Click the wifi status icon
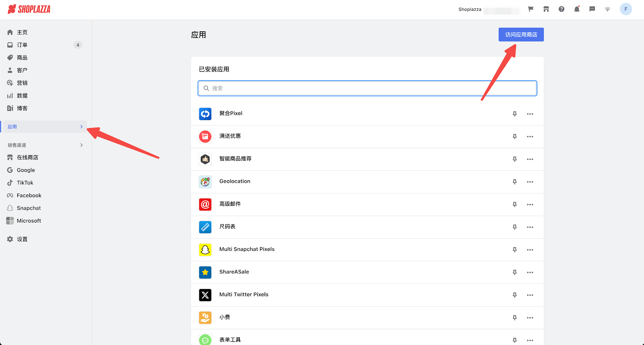The image size is (644, 345). tap(607, 9)
